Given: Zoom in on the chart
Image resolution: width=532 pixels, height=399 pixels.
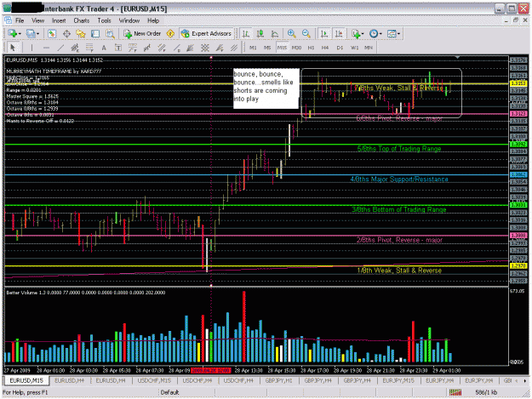Looking at the screenshot, I should (x=291, y=33).
